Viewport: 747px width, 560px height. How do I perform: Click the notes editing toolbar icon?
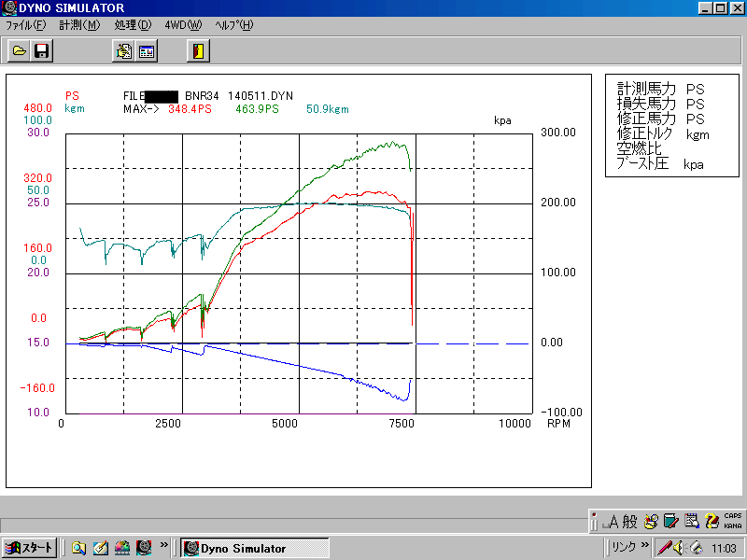123,51
